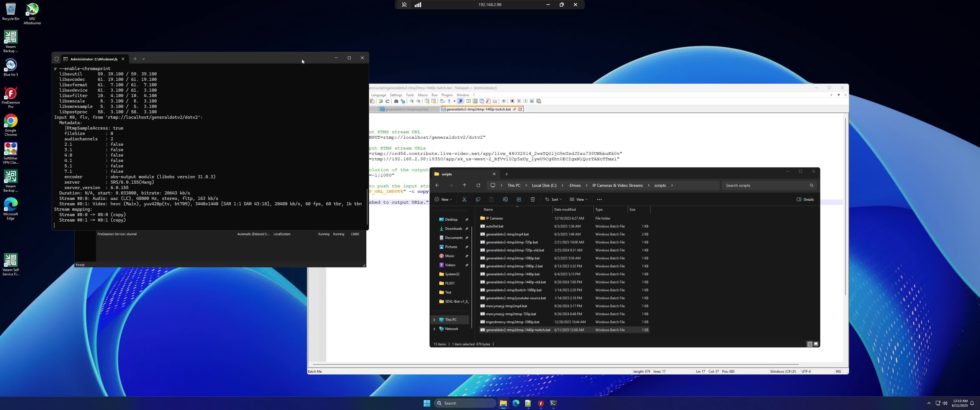This screenshot has width=980, height=410.
Task: Open the Macro menu in Notepad++
Action: [423, 95]
